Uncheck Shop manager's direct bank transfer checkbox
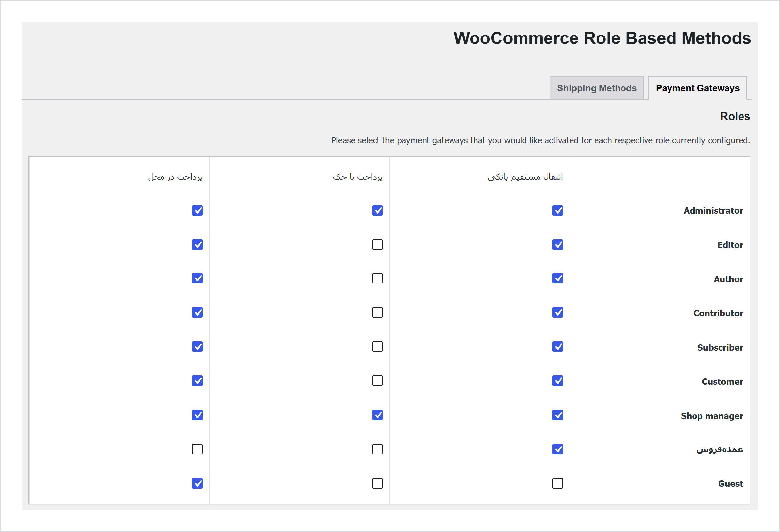Screen dimensions: 780x532 point(557,415)
